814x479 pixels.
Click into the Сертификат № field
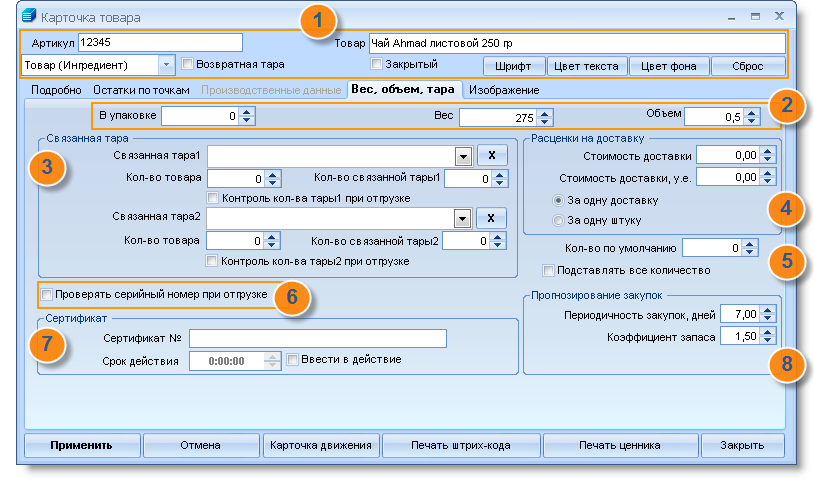pyautogui.click(x=317, y=338)
